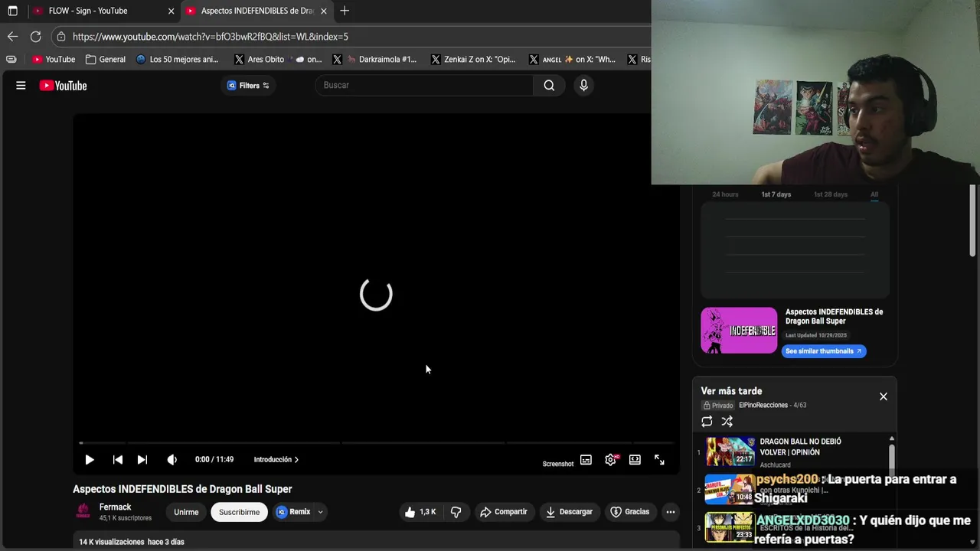
Task: Expand the Remix dropdown arrow
Action: click(x=320, y=512)
